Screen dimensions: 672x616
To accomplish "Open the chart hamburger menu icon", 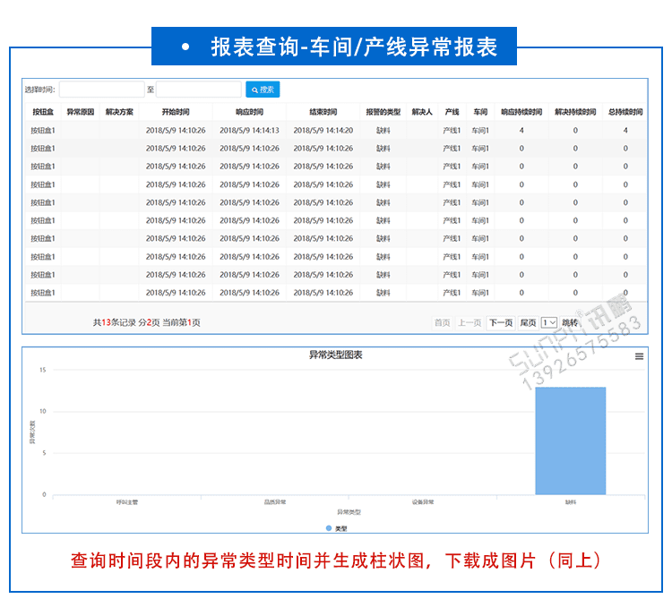I will pos(639,356).
